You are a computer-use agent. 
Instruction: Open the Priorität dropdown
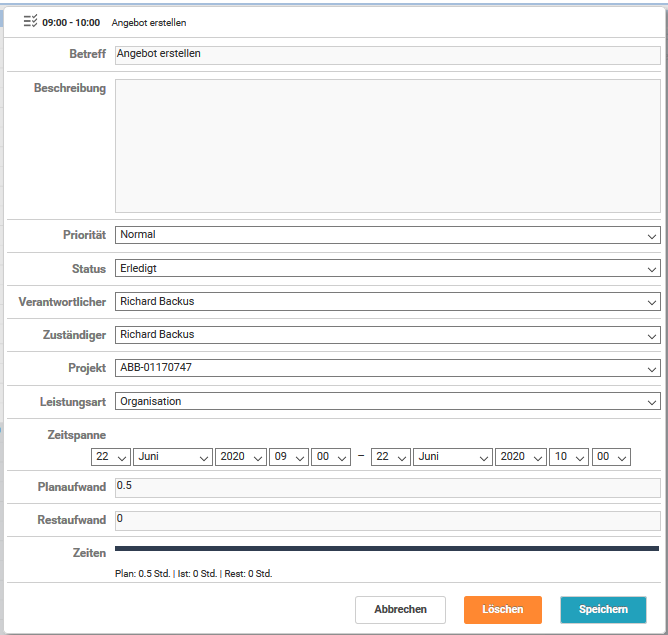click(x=387, y=235)
